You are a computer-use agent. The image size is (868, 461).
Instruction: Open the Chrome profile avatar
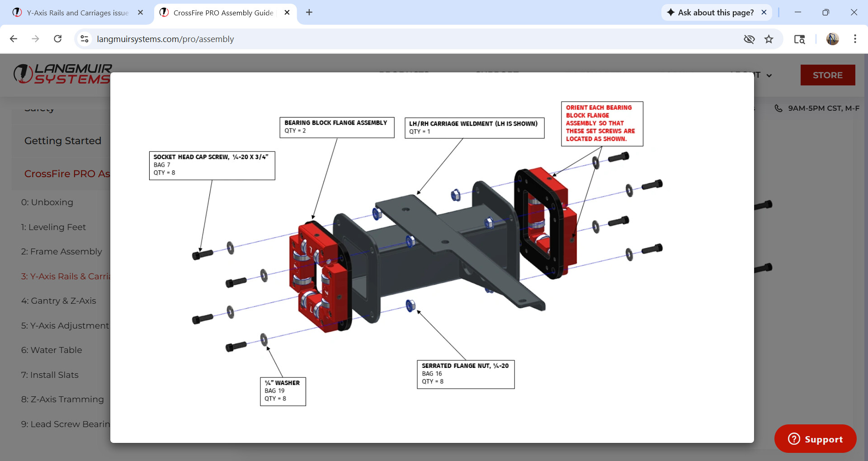point(832,39)
